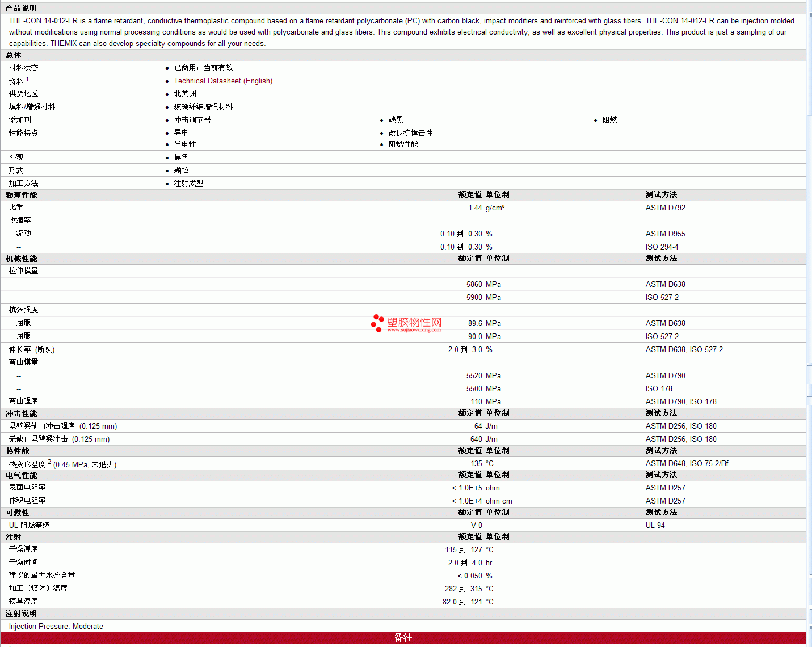Image resolution: width=812 pixels, height=647 pixels.
Task: Select the 电气性能 section header
Action: 21,475
